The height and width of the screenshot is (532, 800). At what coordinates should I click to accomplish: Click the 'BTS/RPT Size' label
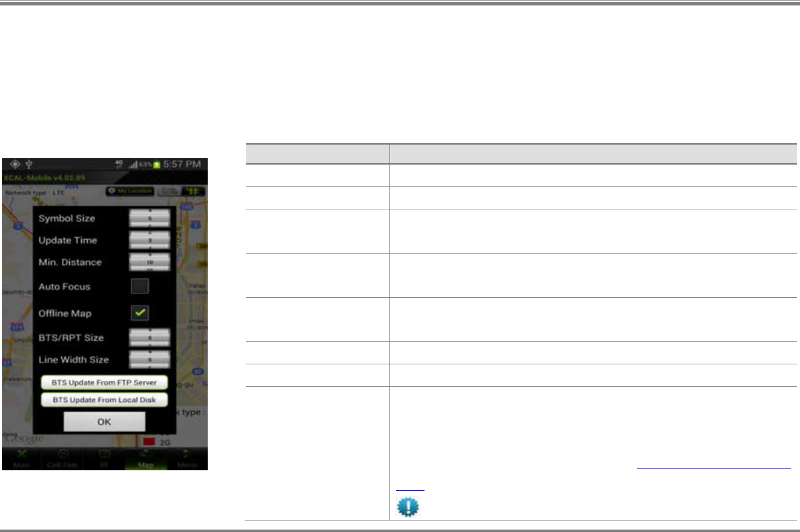(71, 337)
